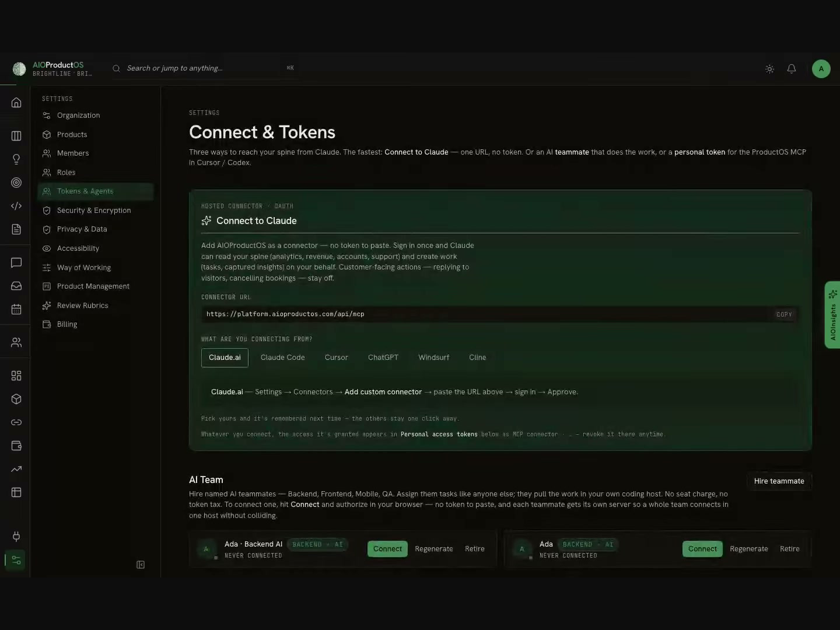Connect the Ada · Backend AI teammate
Screen dimensions: 840x630
pyautogui.click(x=387, y=549)
